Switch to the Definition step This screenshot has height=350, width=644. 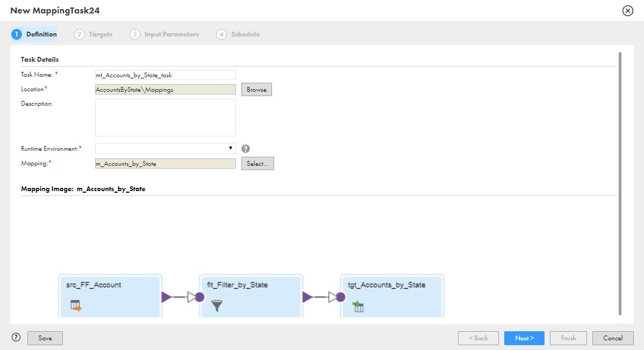point(34,34)
